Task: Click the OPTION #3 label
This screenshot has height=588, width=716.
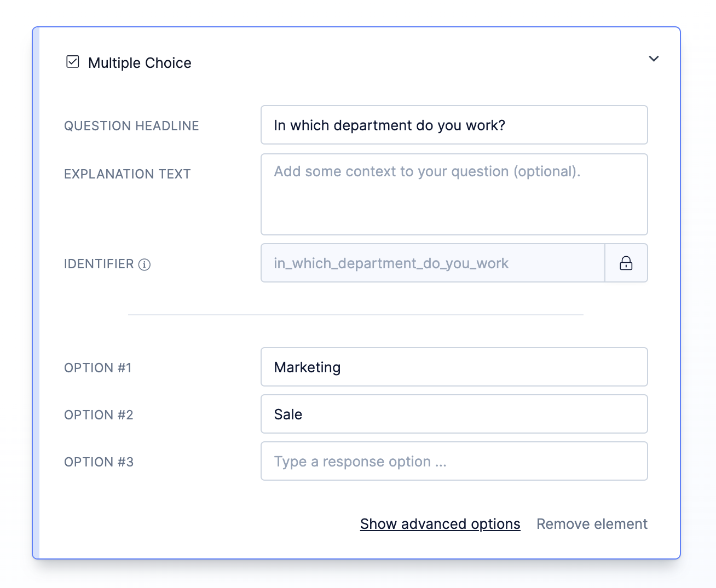Action: [97, 462]
